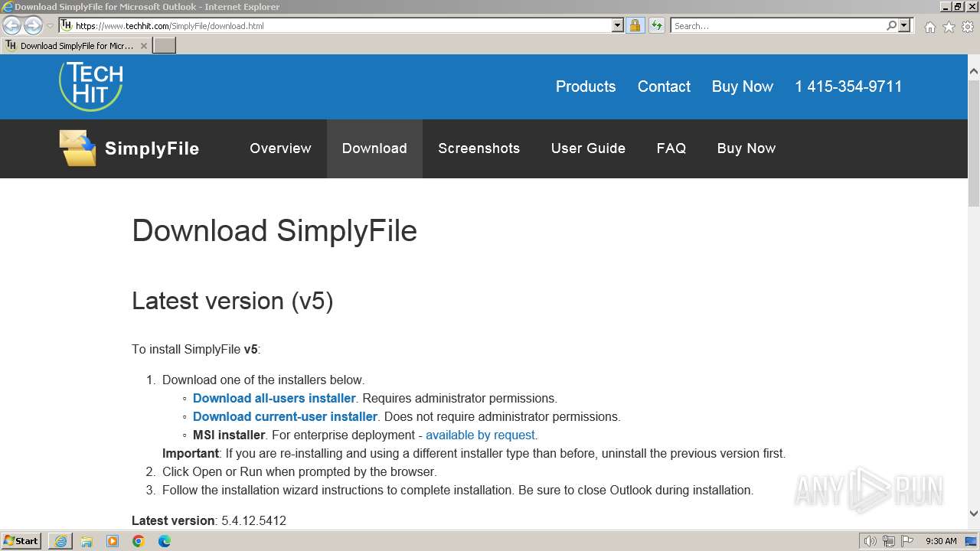Click the security lock icon
The width and height of the screenshot is (980, 551).
[635, 25]
